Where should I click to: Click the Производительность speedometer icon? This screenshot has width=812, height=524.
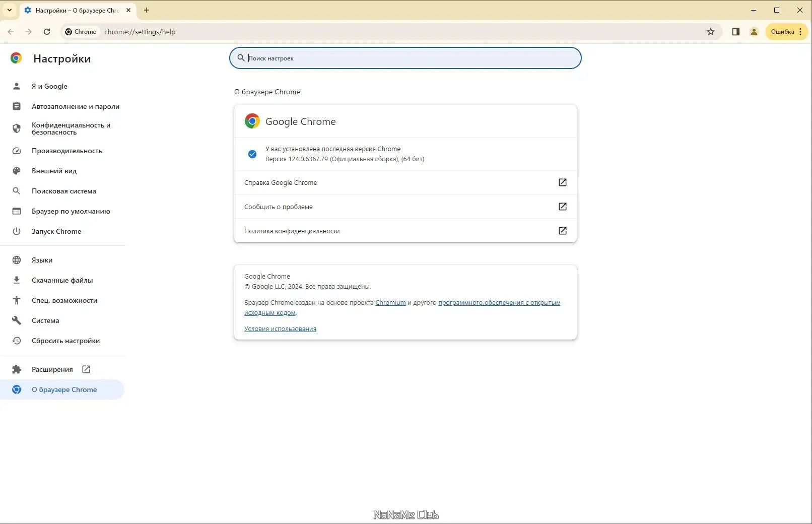click(17, 151)
